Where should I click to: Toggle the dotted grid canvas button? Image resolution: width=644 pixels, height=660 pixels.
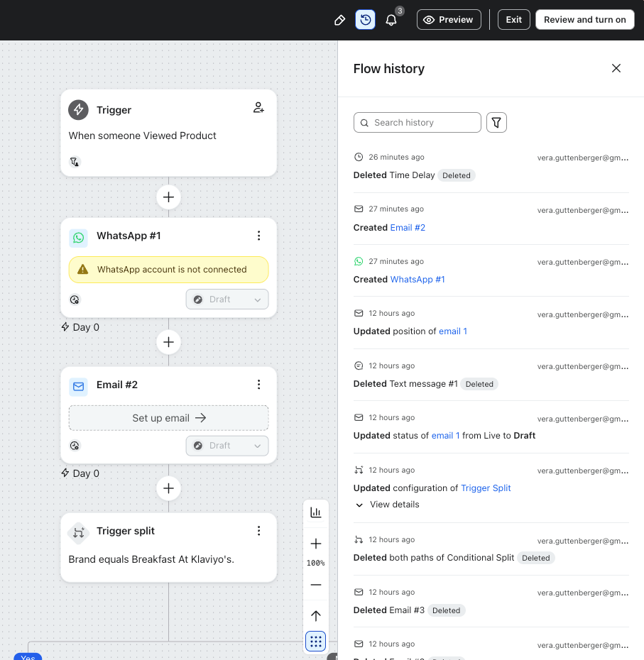(316, 641)
